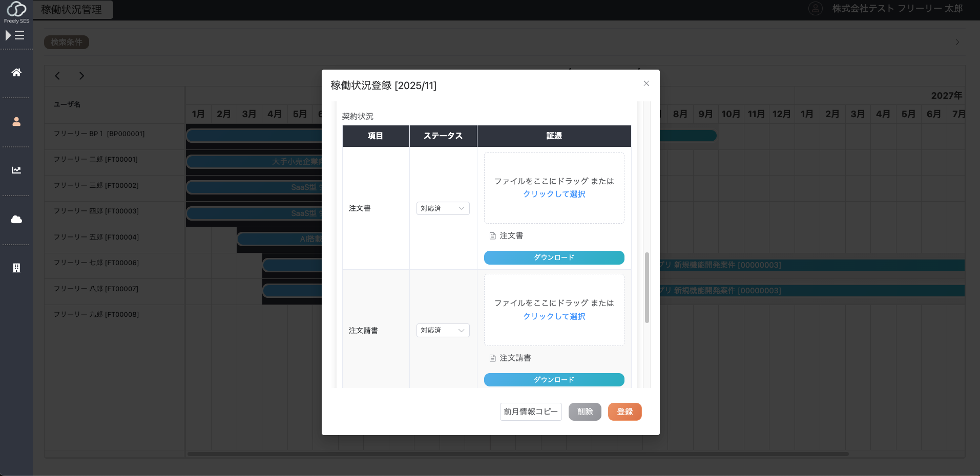
Task: Open the analytics chart icon in the sidebar
Action: pyautogui.click(x=16, y=170)
